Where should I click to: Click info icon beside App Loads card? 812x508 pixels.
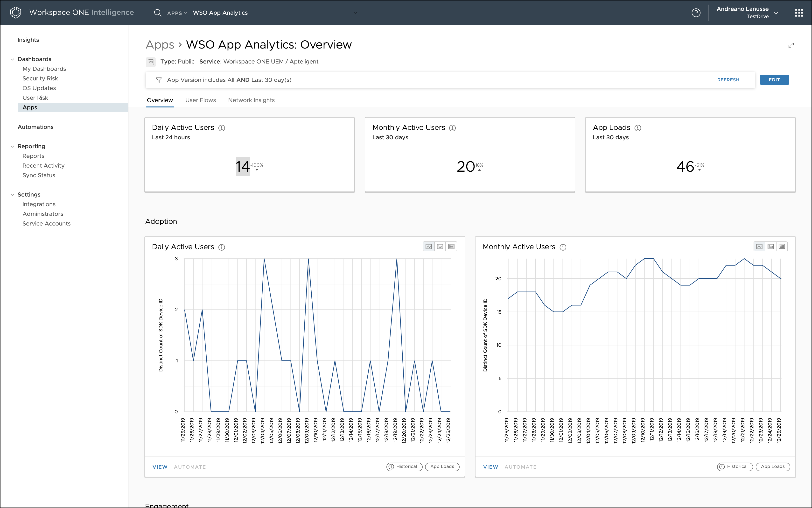pos(638,128)
